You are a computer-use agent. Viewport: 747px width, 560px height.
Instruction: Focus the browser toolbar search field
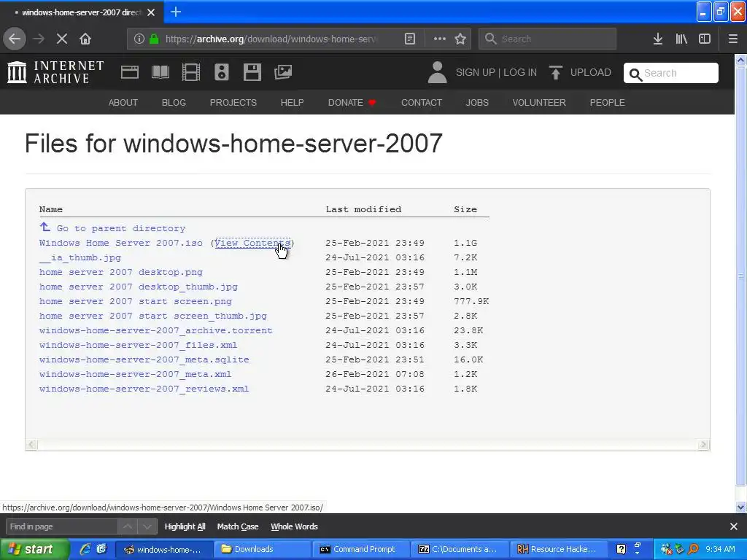(x=547, y=39)
